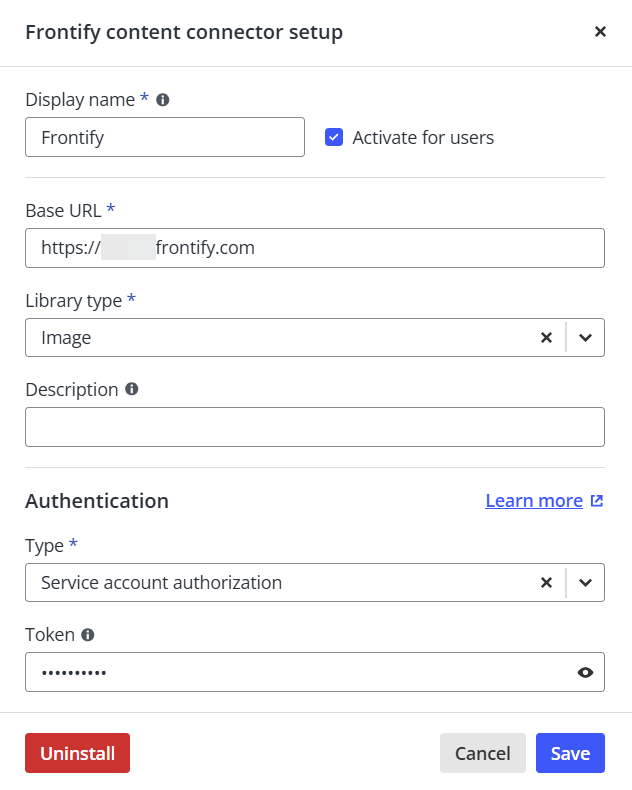Click the Description input field
Screen dimensions: 632x790
point(315,427)
